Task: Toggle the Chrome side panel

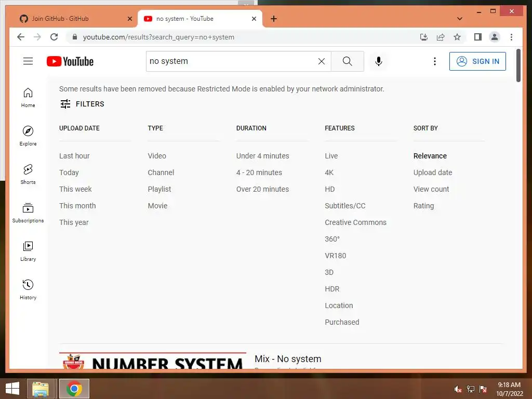Action: click(478, 37)
